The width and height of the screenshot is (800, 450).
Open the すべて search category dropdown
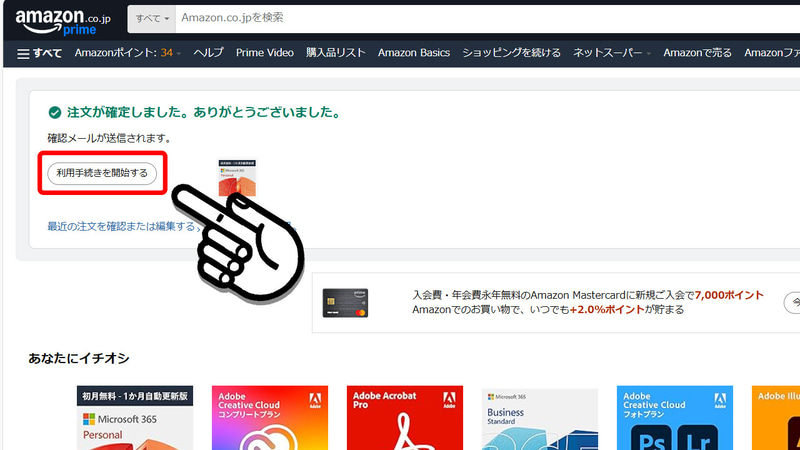(152, 18)
